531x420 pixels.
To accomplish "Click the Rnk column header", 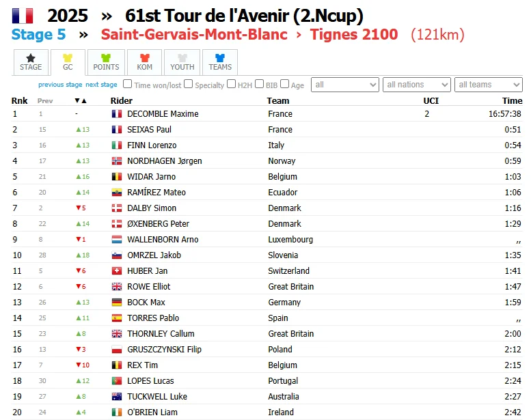I will 19,100.
